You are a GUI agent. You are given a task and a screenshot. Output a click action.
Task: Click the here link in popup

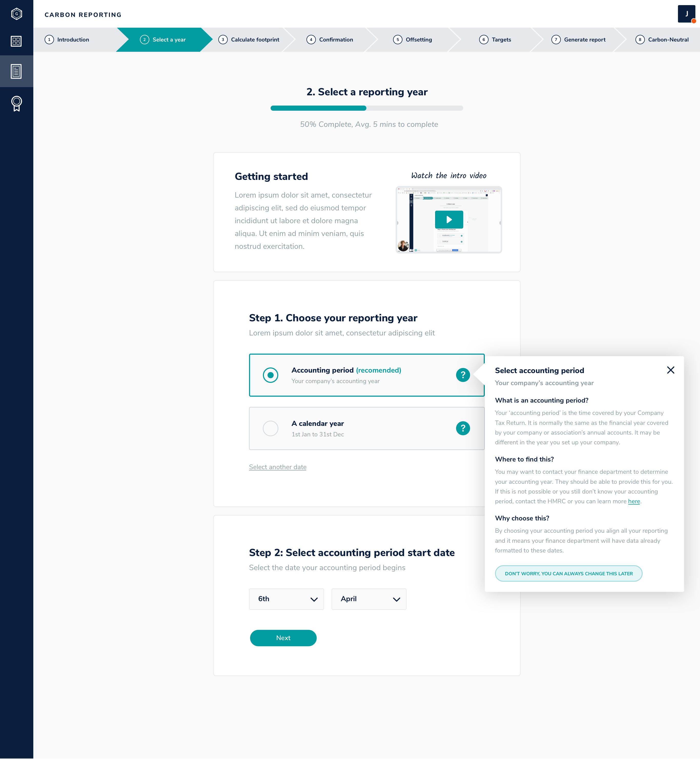coord(634,501)
